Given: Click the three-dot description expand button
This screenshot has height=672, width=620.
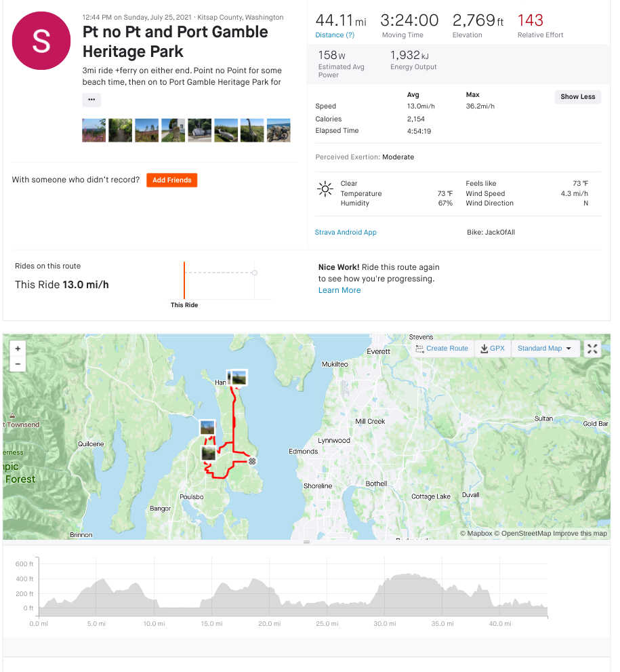Looking at the screenshot, I should pyautogui.click(x=91, y=100).
